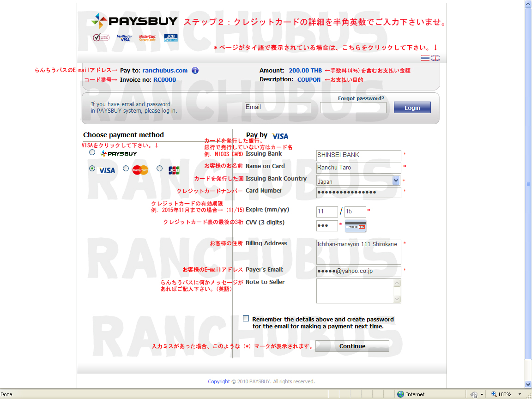Click the Card Number field
532x399 pixels.
pyautogui.click(x=359, y=193)
